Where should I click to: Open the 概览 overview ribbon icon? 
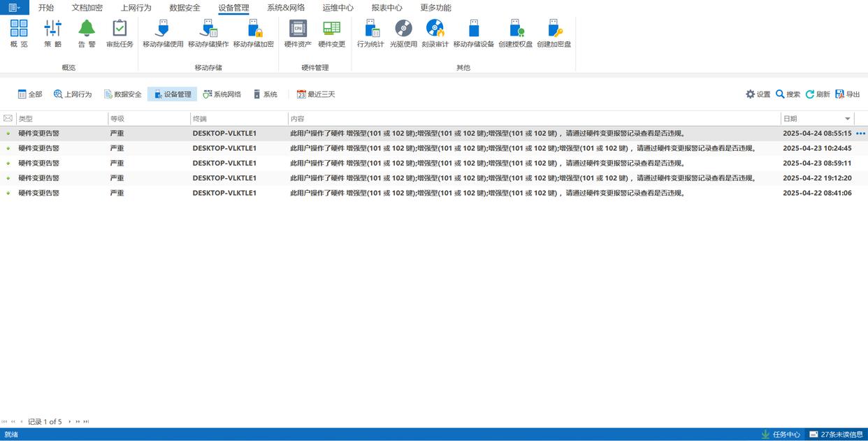19,34
